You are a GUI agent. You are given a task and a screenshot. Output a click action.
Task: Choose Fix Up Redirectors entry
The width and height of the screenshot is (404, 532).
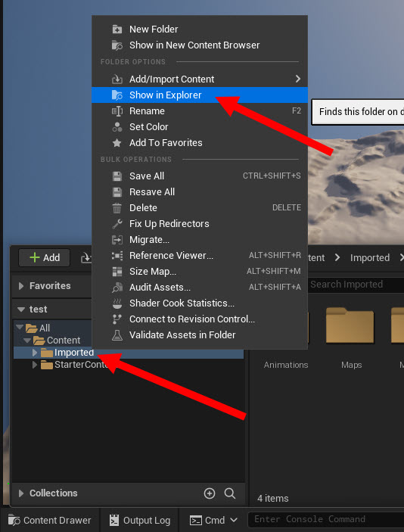point(200,224)
